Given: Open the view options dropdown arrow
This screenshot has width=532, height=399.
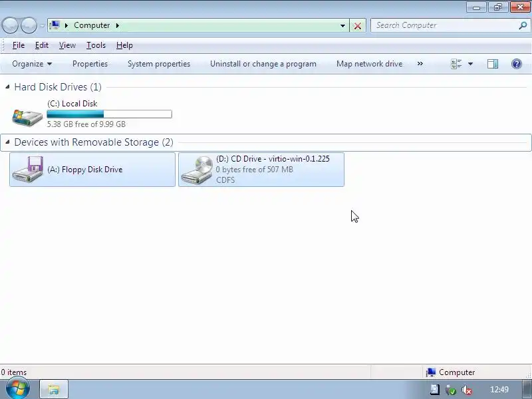Looking at the screenshot, I should (470, 64).
